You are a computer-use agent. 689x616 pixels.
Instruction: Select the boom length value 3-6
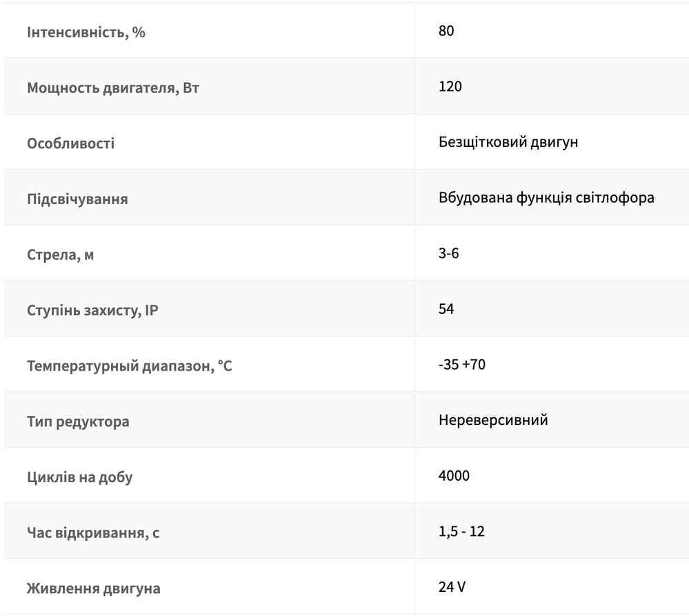[x=448, y=253]
